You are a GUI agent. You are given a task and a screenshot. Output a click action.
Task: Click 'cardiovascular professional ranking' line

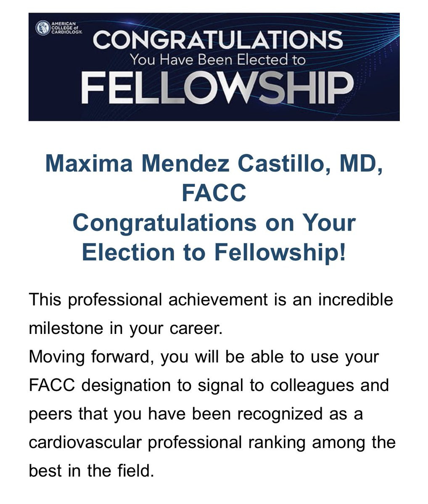click(x=212, y=443)
